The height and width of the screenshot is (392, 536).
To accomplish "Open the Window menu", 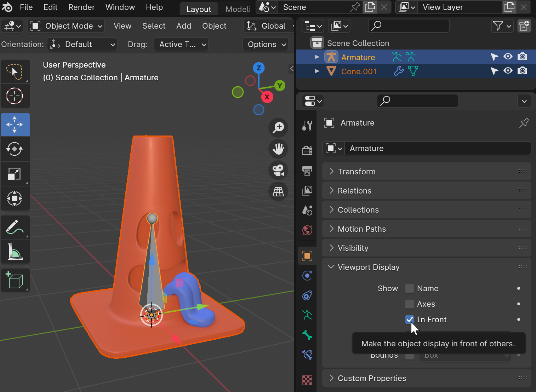I will (120, 7).
